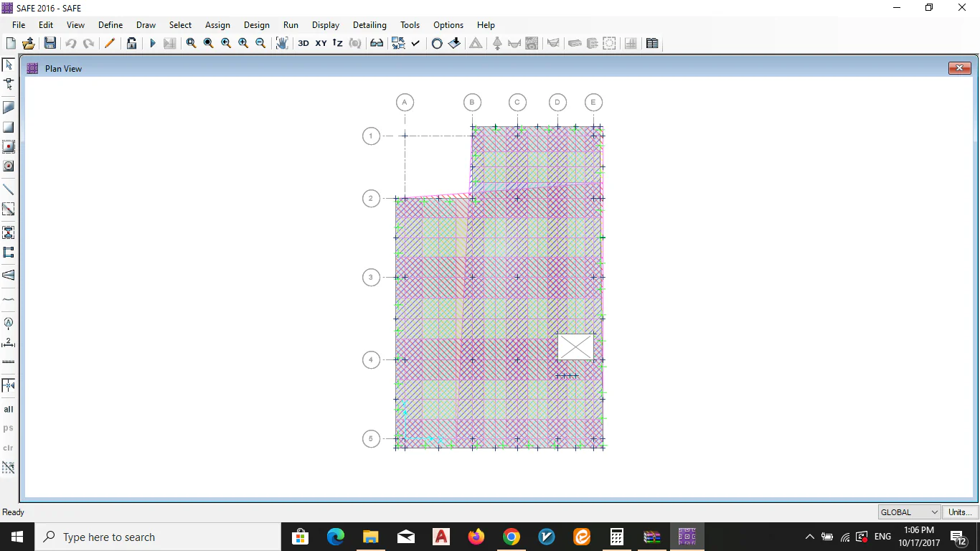
Task: Click the slab opening rectangle in plan
Action: [575, 347]
